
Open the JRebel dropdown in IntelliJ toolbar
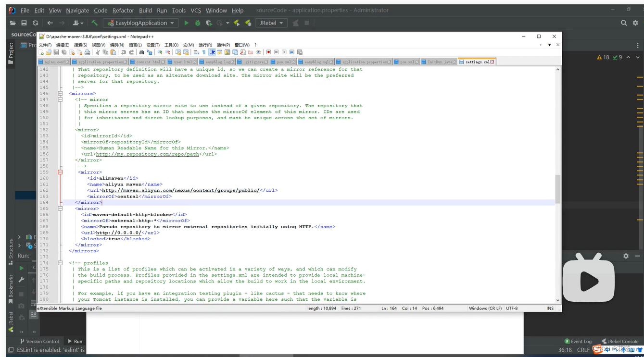pyautogui.click(x=272, y=23)
